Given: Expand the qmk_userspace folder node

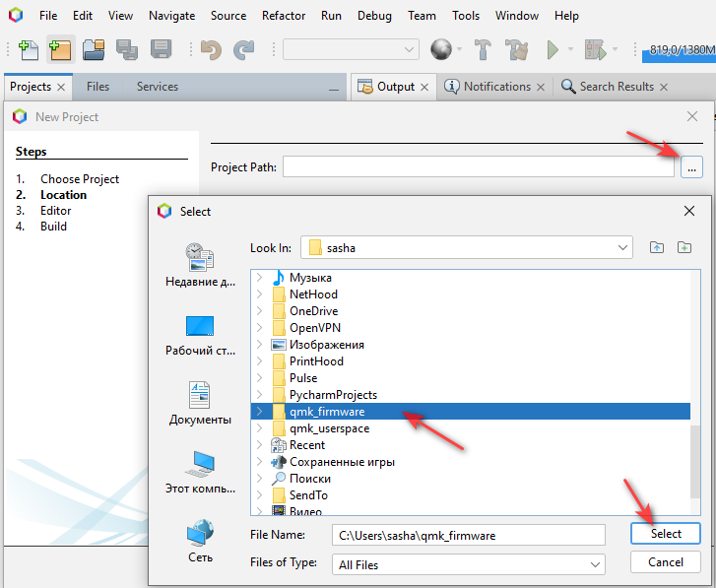Looking at the screenshot, I should point(260,428).
